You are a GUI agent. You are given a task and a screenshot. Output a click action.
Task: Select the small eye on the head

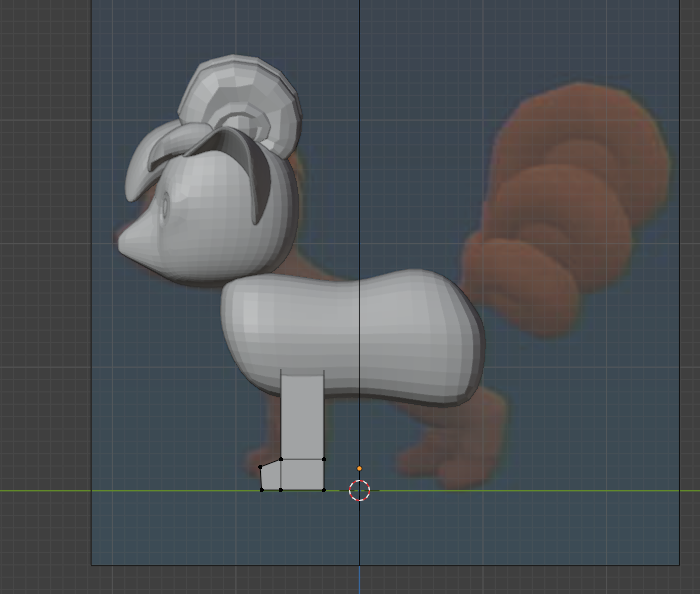coord(165,207)
